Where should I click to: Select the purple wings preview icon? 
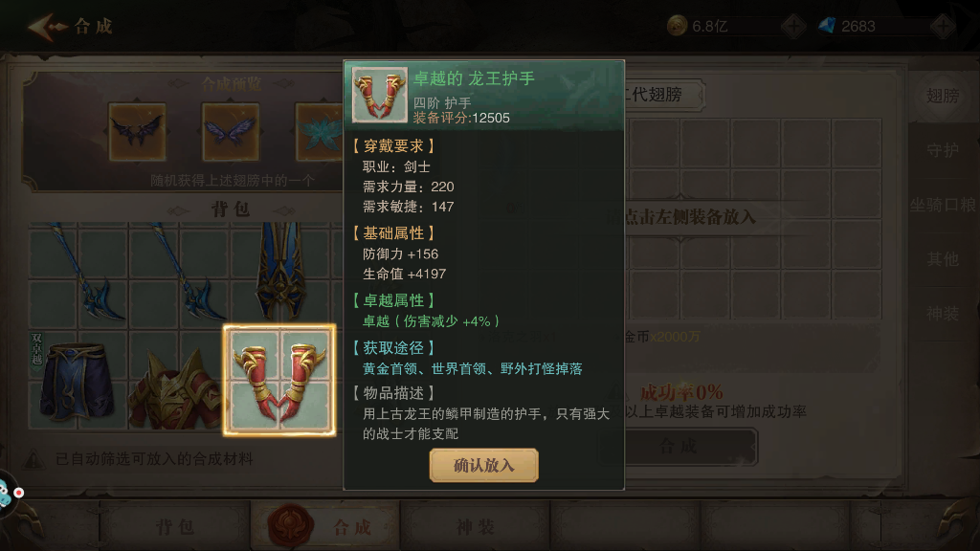(230, 132)
